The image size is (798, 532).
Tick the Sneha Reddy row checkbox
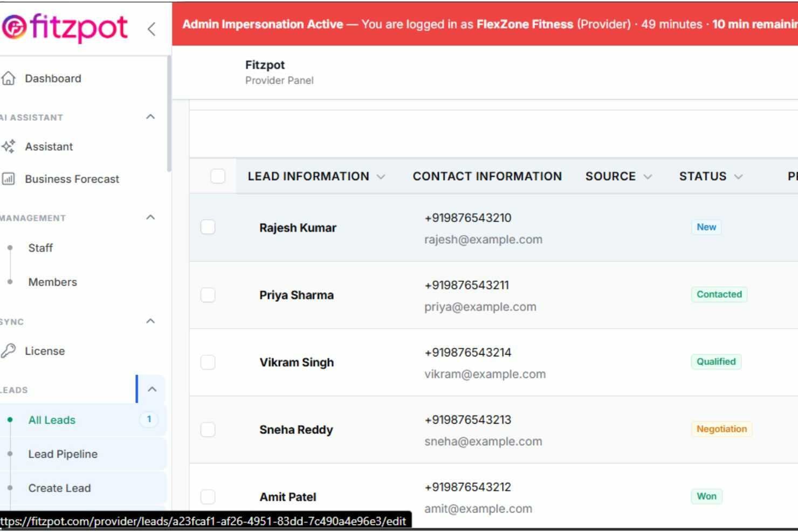(208, 430)
